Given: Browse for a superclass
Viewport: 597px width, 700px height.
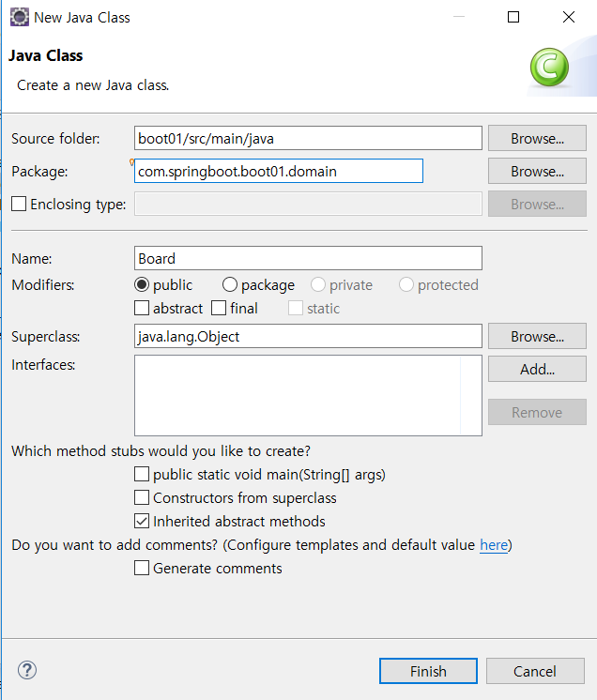Looking at the screenshot, I should [x=537, y=336].
